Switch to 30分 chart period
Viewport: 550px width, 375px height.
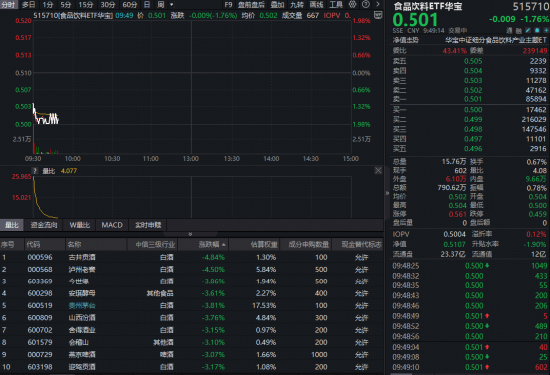pyautogui.click(x=108, y=5)
